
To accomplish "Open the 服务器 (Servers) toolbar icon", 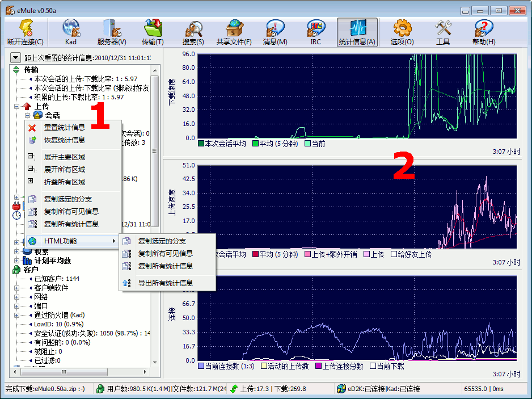I will pos(112,32).
